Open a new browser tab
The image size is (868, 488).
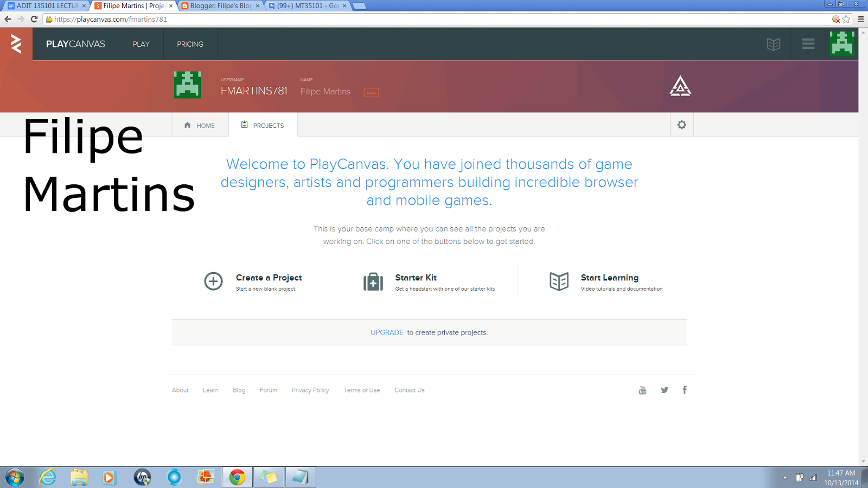[360, 6]
